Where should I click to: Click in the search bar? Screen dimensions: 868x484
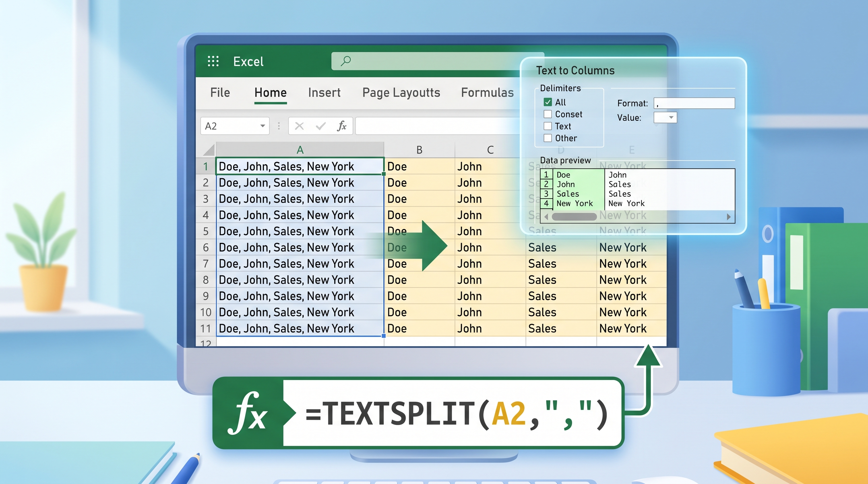point(437,61)
